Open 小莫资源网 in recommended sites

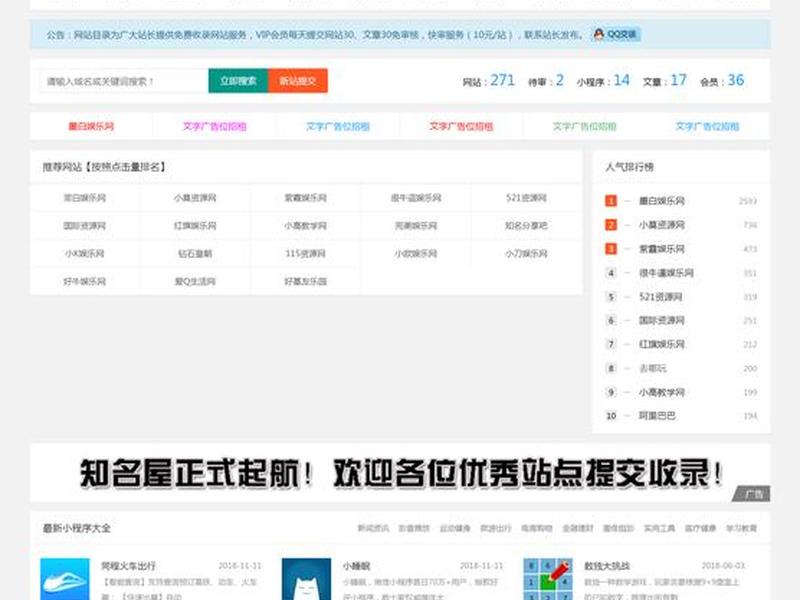pos(195,198)
